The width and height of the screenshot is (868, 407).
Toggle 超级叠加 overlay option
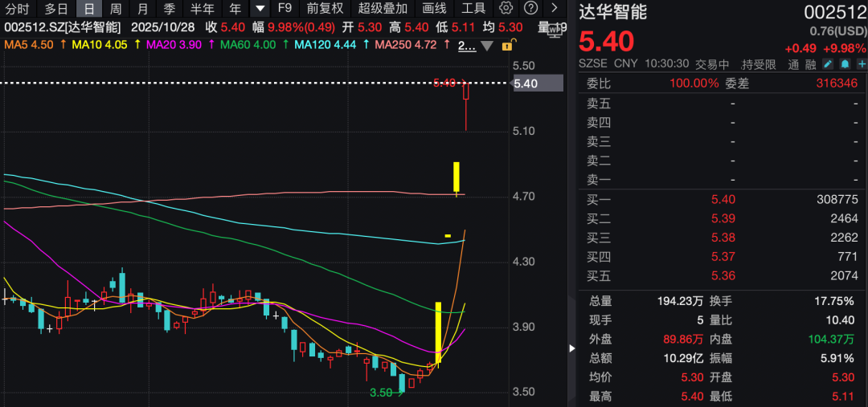(383, 9)
